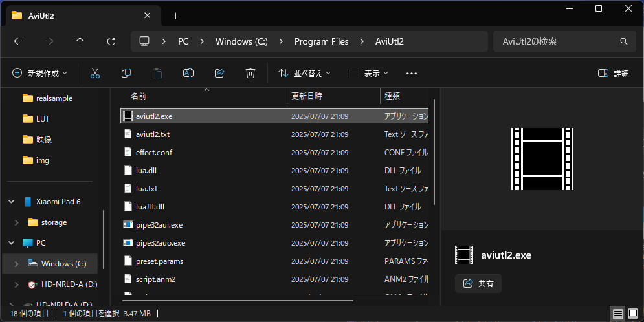
Task: Select the effect.conf file
Action: tap(275, 152)
